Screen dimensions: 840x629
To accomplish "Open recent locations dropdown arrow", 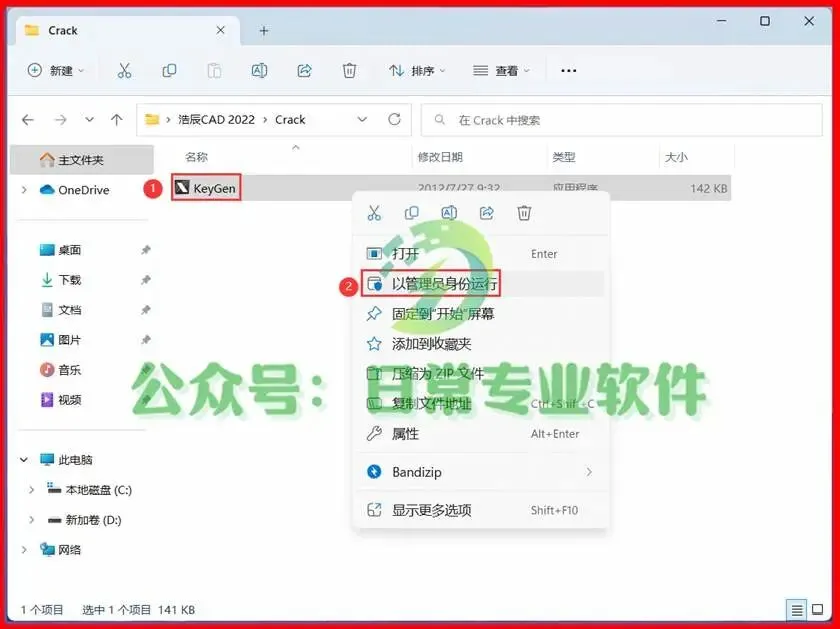I will click(x=89, y=119).
